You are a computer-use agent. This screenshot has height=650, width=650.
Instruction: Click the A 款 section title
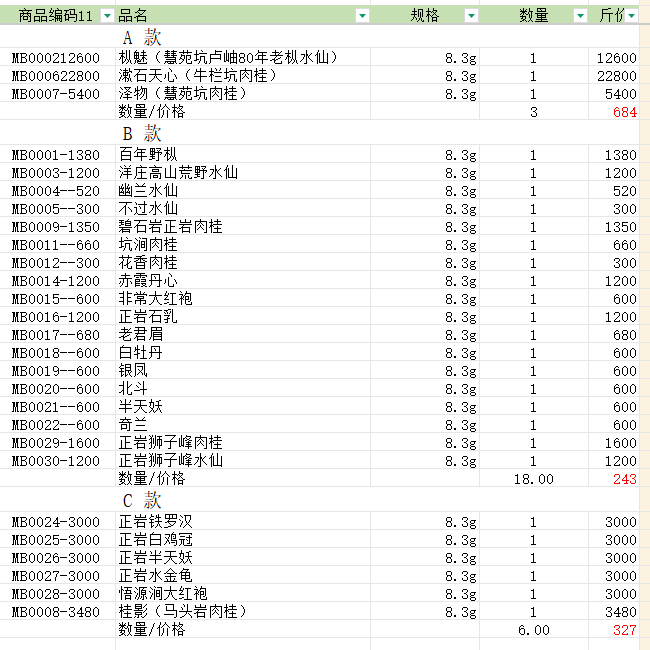tap(142, 37)
